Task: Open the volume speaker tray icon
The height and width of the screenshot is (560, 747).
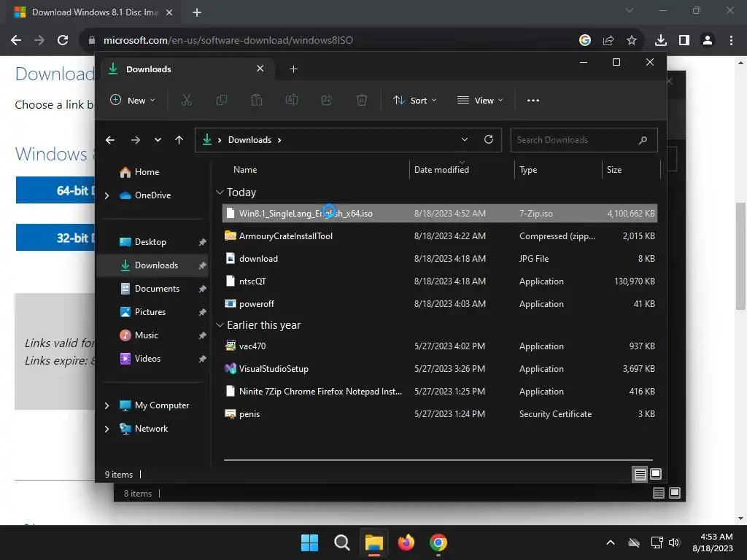Action: [x=674, y=542]
